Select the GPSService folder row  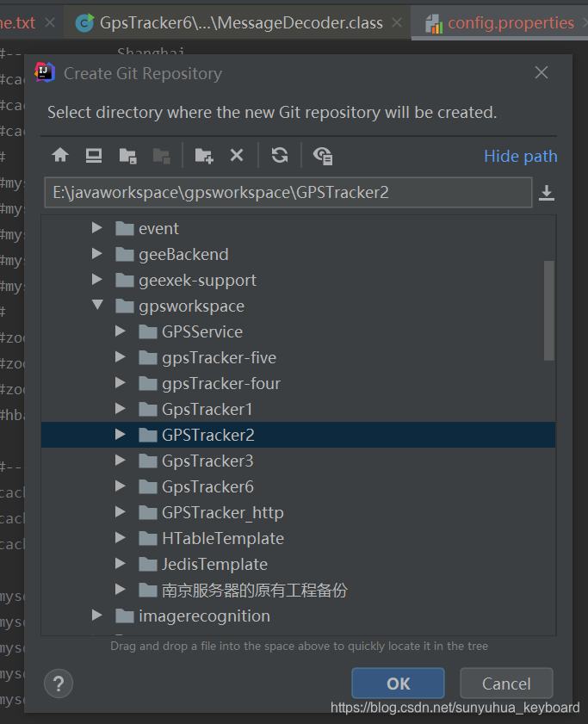coord(298,331)
